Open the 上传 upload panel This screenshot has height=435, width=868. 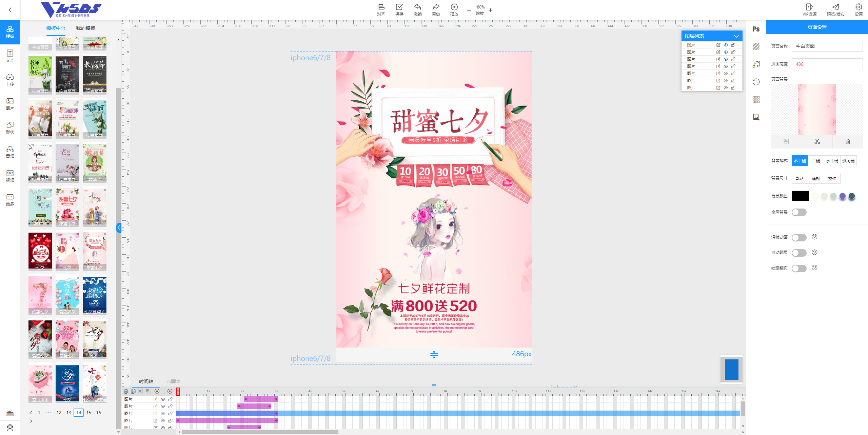[10, 80]
